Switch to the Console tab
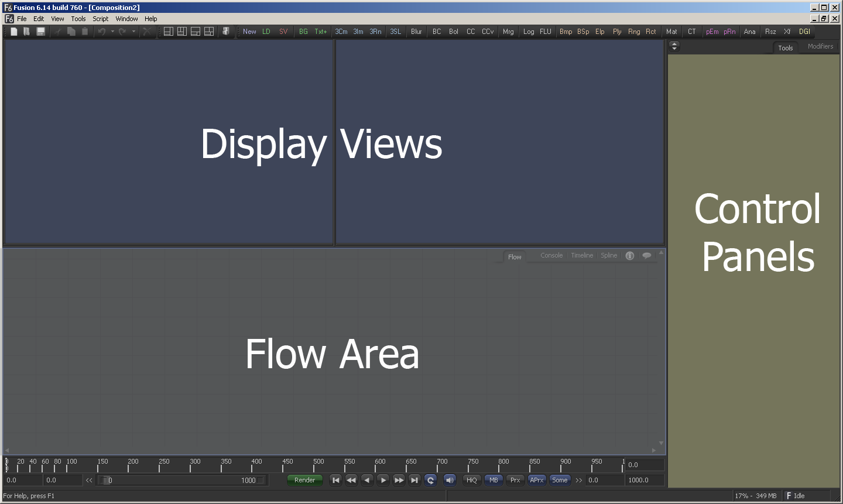This screenshot has width=843, height=504. (551, 255)
